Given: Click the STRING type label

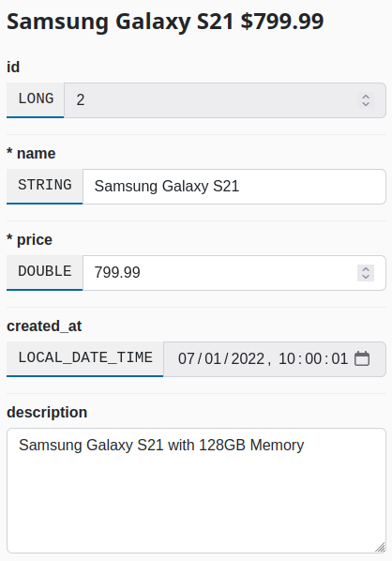Looking at the screenshot, I should pyautogui.click(x=45, y=186).
